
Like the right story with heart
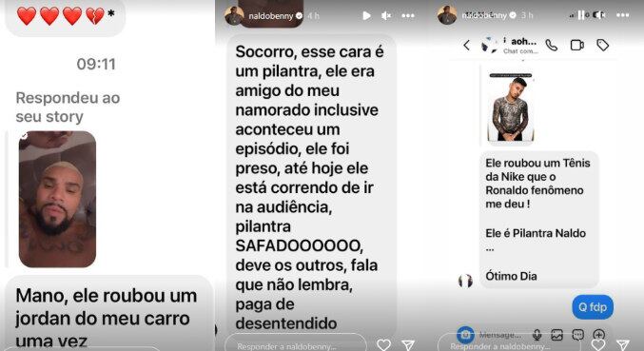coord(598,345)
